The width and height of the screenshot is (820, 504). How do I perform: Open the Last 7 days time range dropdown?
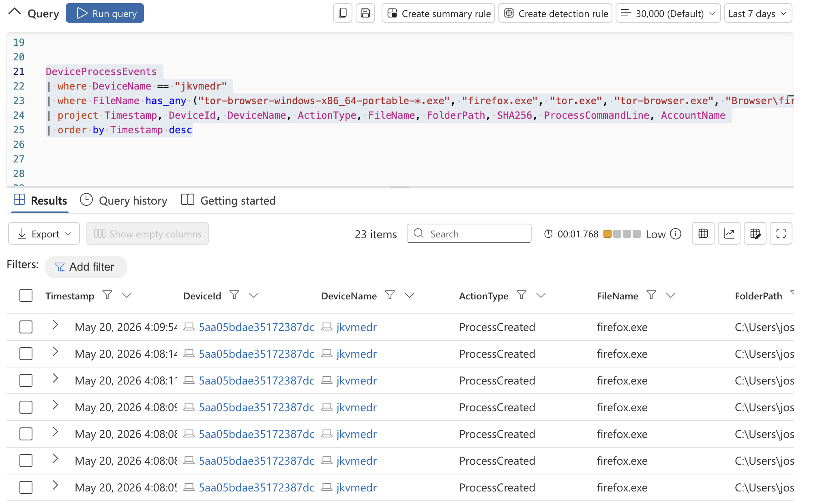click(x=758, y=13)
